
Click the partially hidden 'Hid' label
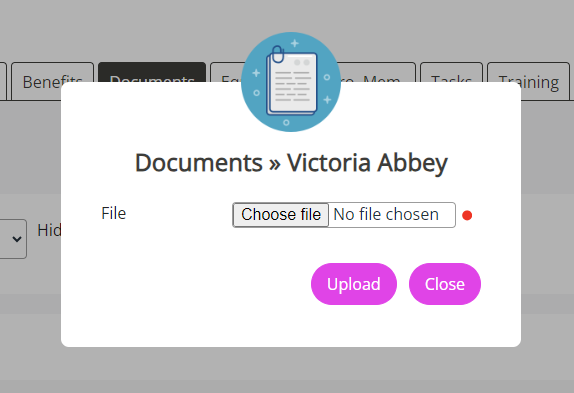49,231
